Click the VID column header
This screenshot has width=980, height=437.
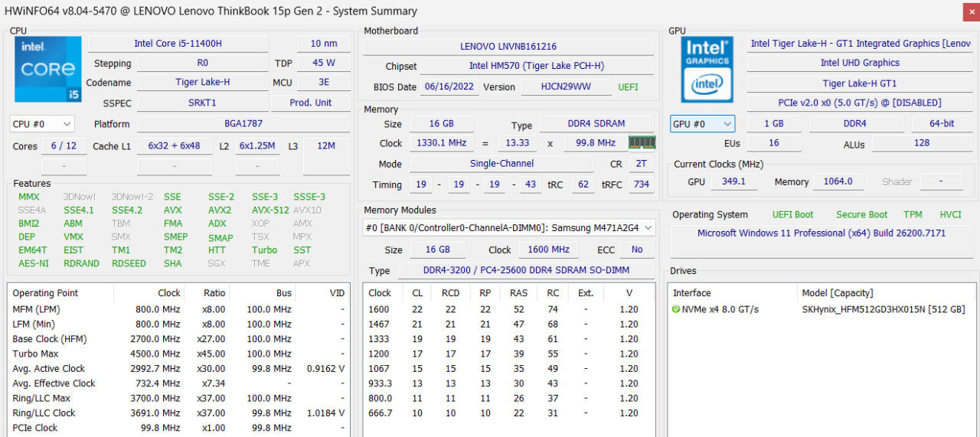[323, 293]
